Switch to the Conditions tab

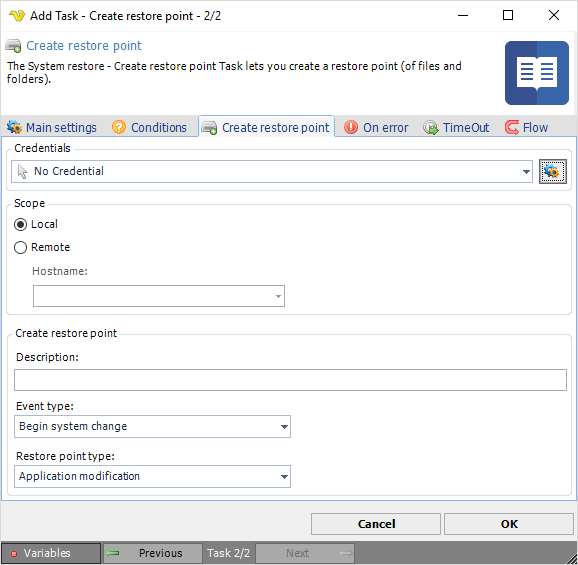149,127
